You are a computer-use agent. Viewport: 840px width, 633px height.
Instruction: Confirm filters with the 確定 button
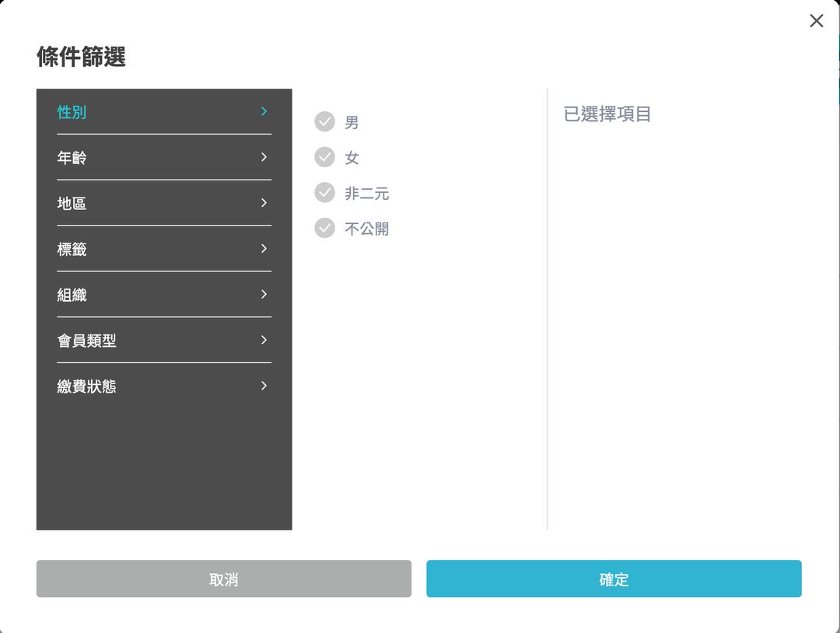[x=614, y=579]
